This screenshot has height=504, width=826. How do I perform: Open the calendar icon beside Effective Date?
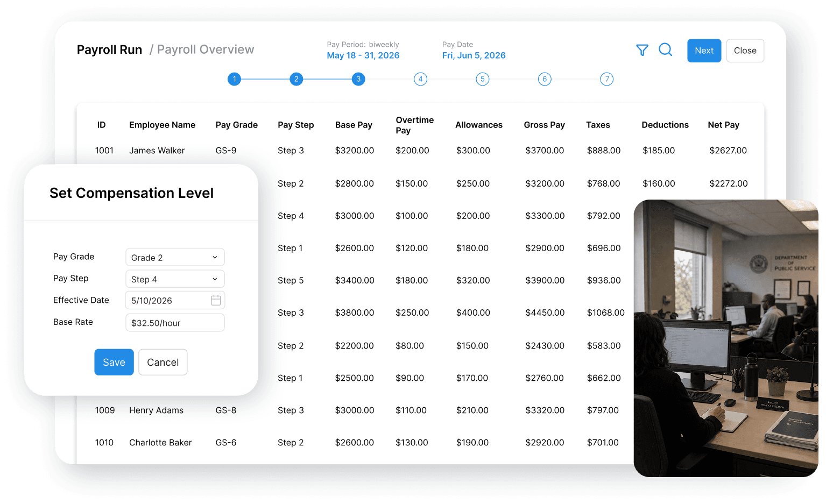click(215, 300)
